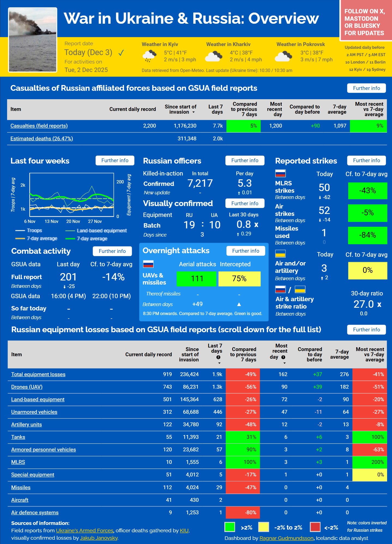
Task: Open the Special equipment link
Action: coord(33,475)
